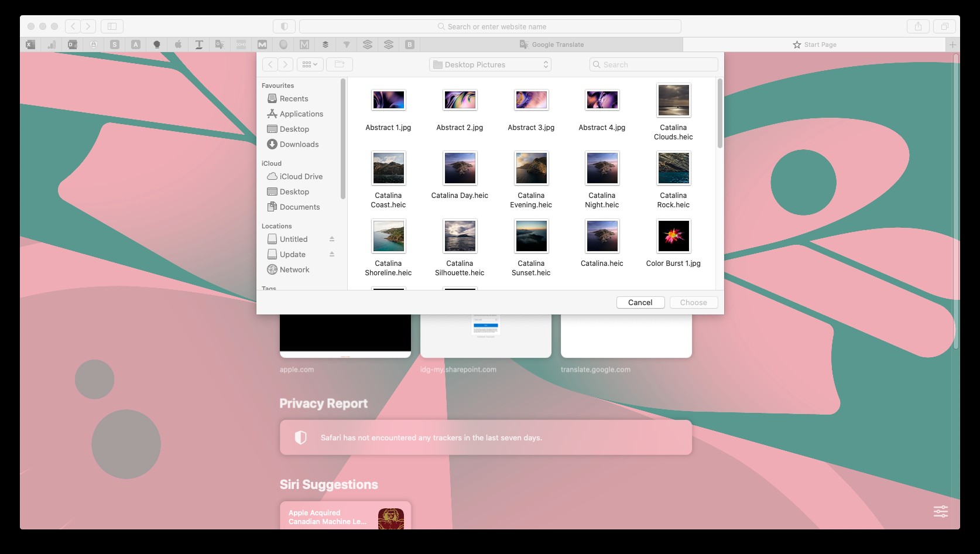Select Downloads in the Favourites sidebar

[x=298, y=144]
